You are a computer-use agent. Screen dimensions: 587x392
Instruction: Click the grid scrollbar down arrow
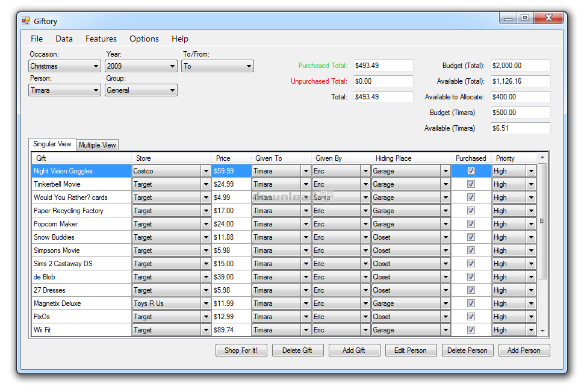click(542, 331)
